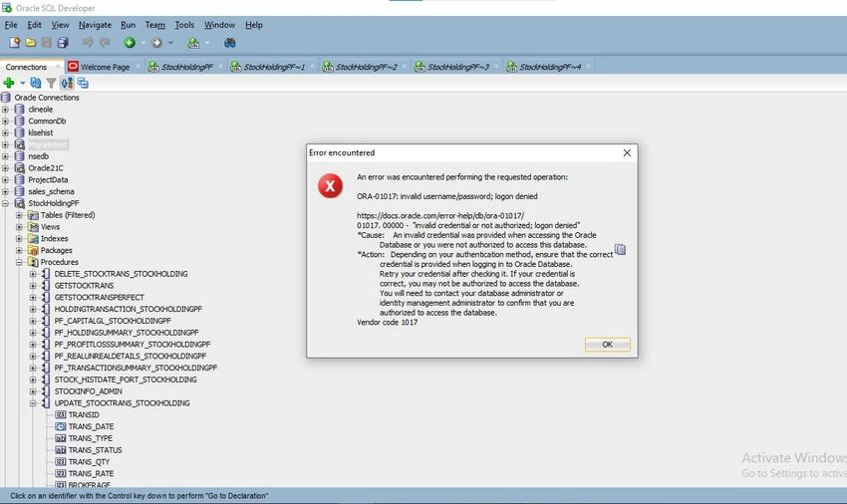Click the Views folder icon
847x504 pixels.
point(33,227)
